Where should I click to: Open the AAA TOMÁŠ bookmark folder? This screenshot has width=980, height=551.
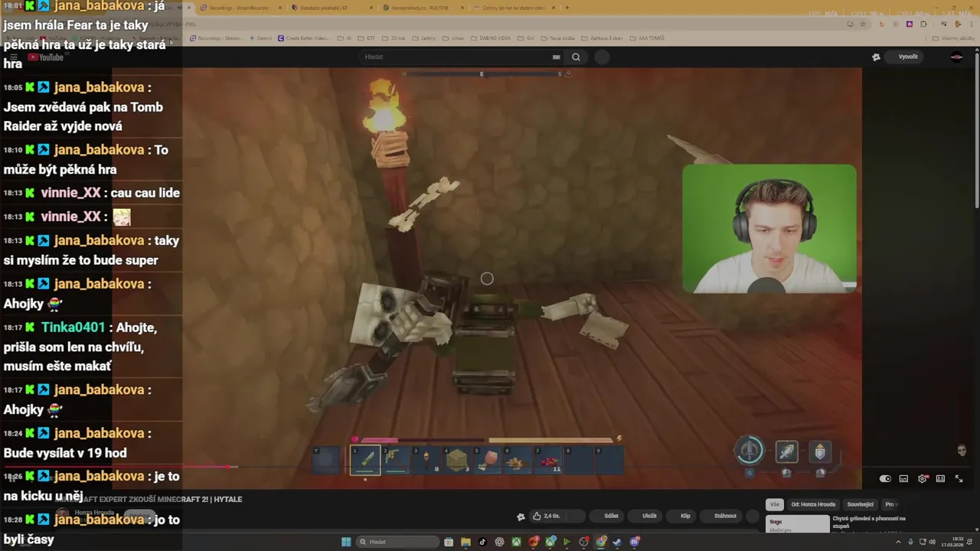click(x=648, y=38)
